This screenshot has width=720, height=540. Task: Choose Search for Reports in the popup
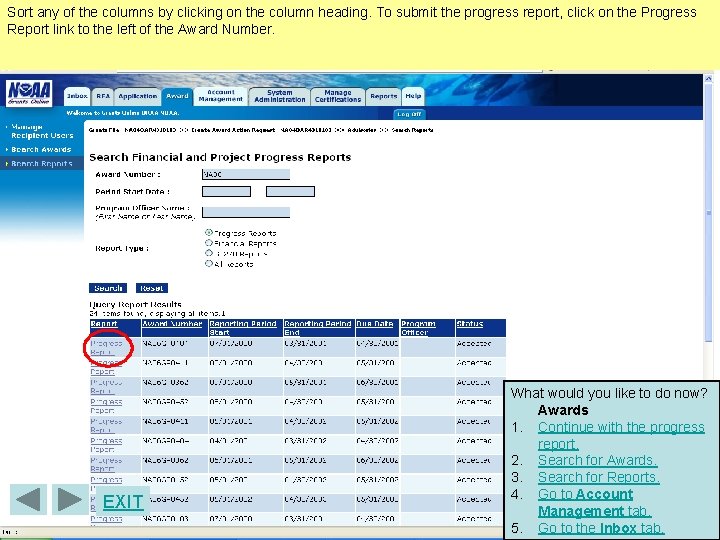click(599, 477)
